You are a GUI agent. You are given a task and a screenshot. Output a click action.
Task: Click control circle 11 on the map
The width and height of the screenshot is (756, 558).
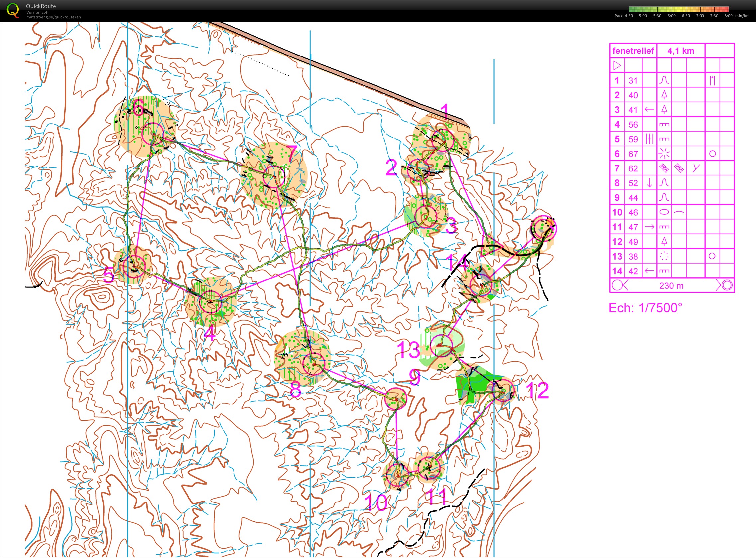[x=429, y=468]
